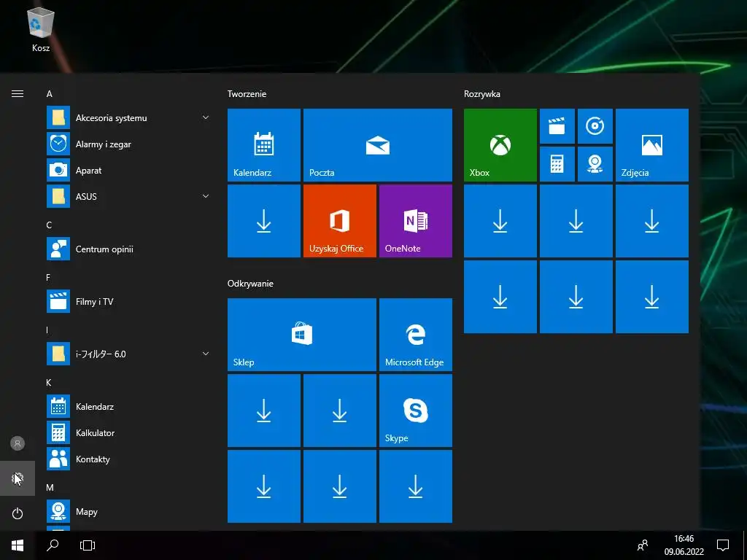Open the Poczta mail tile
This screenshot has width=747, height=560.
[x=378, y=145]
